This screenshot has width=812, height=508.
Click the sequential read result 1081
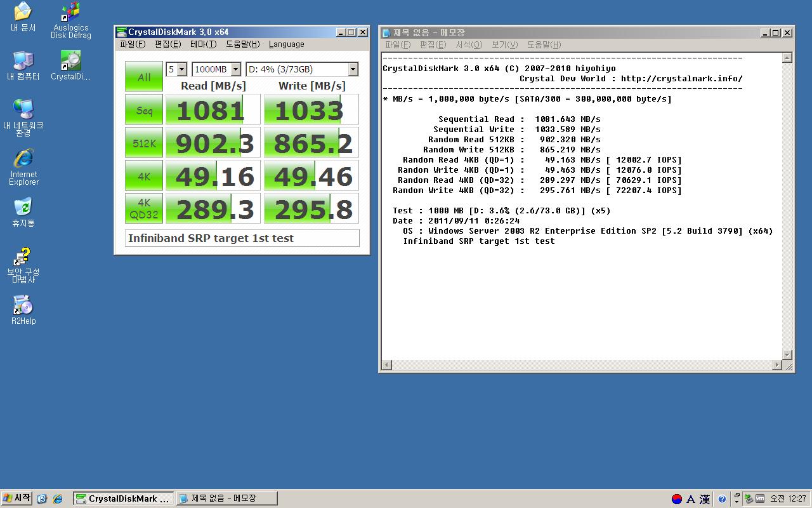click(x=213, y=109)
